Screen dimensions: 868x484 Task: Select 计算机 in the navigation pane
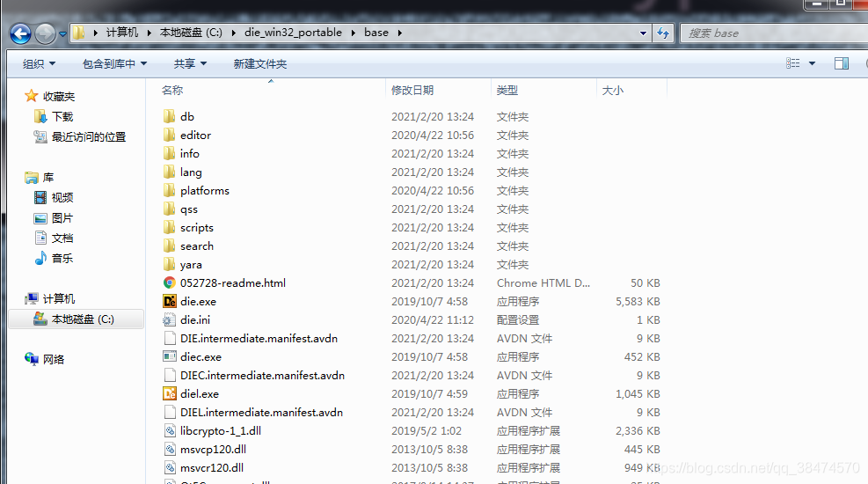[59, 298]
